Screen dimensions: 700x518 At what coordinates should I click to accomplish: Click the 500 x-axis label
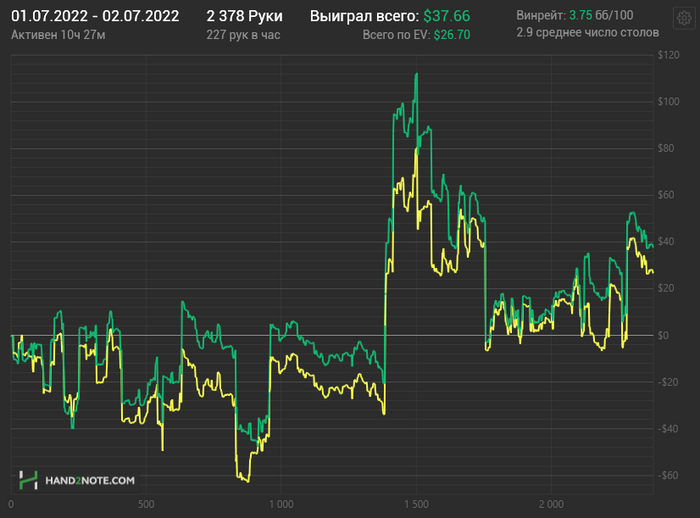point(146,505)
